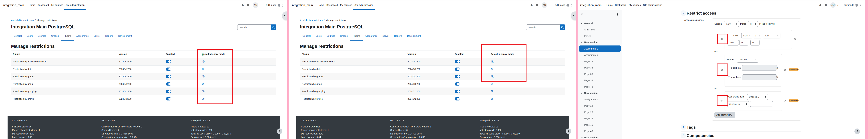868x139 pixels.
Task: Delete the User profile field restriction X
Action: [x=785, y=101]
